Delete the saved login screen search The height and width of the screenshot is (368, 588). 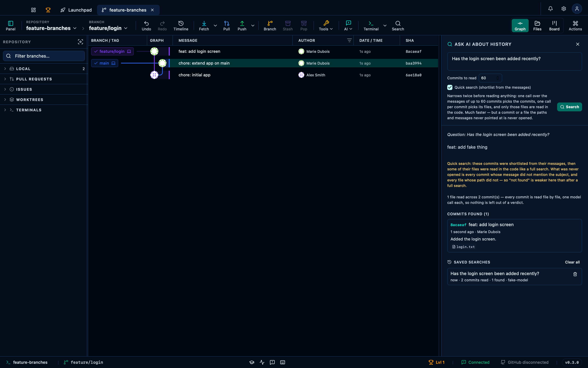tap(575, 274)
